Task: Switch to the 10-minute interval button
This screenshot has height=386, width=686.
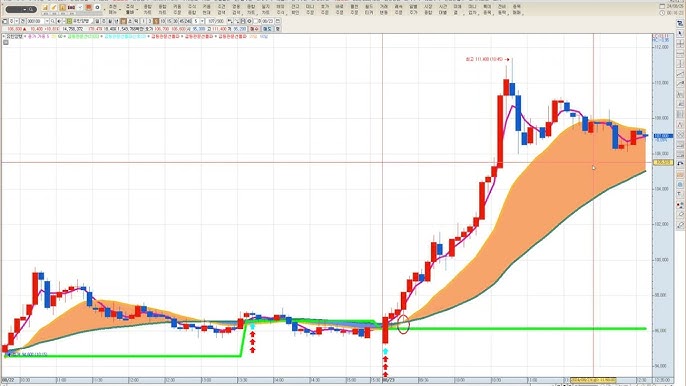Action: [163, 21]
